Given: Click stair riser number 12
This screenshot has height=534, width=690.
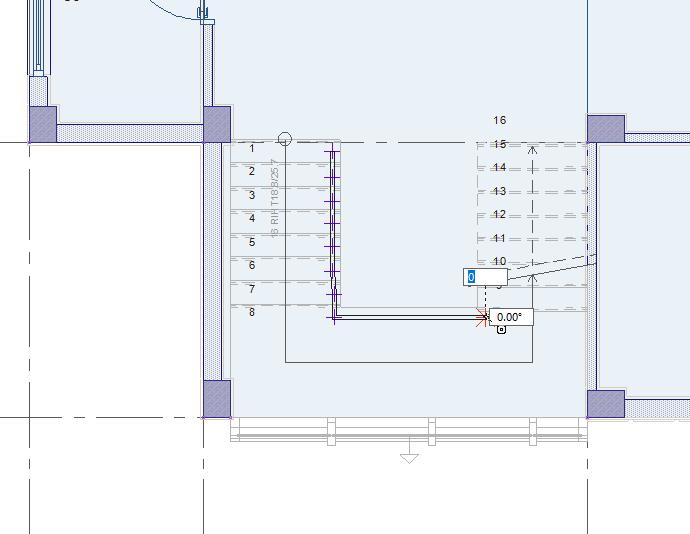Looking at the screenshot, I should coord(500,215).
